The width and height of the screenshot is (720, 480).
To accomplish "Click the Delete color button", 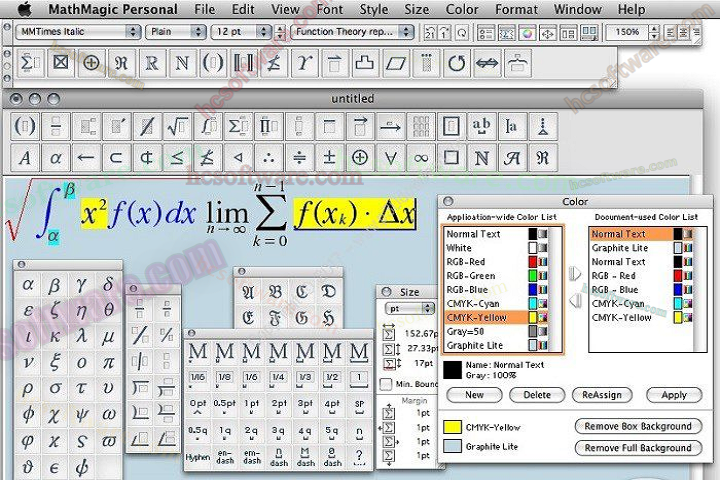I will pos(537,395).
